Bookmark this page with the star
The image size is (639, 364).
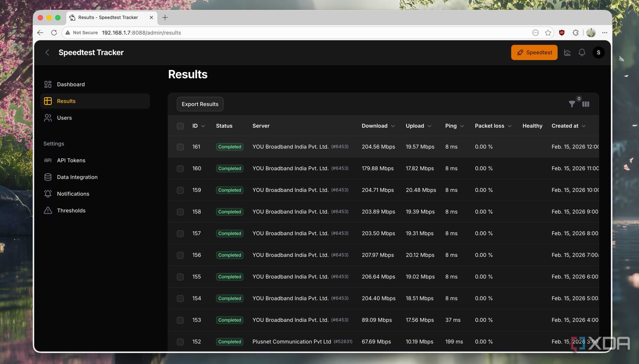click(x=548, y=33)
